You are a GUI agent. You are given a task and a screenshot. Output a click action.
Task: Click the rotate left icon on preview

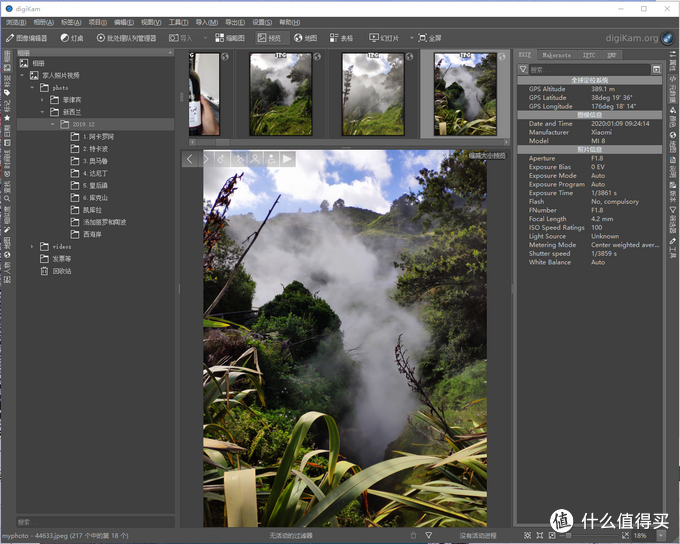[223, 158]
